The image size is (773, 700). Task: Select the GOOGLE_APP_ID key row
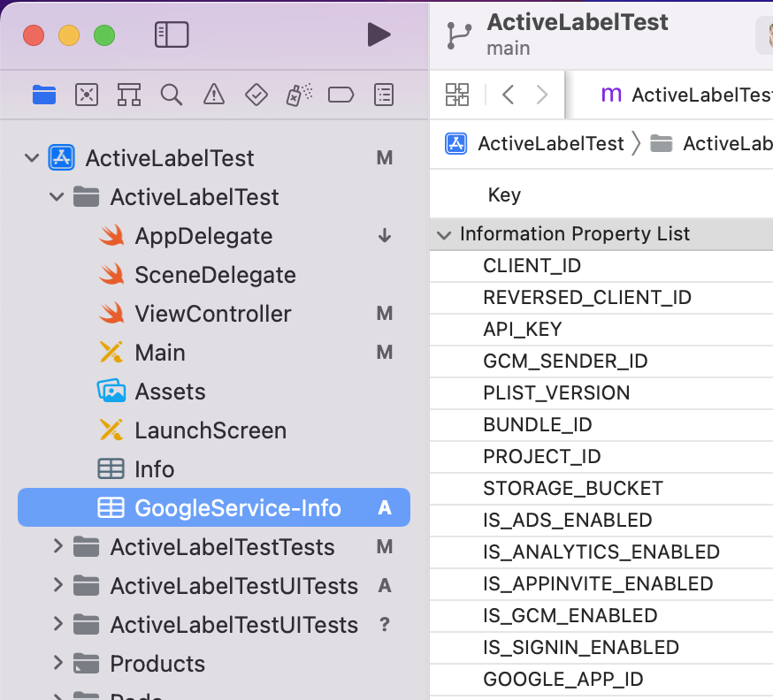601,680
